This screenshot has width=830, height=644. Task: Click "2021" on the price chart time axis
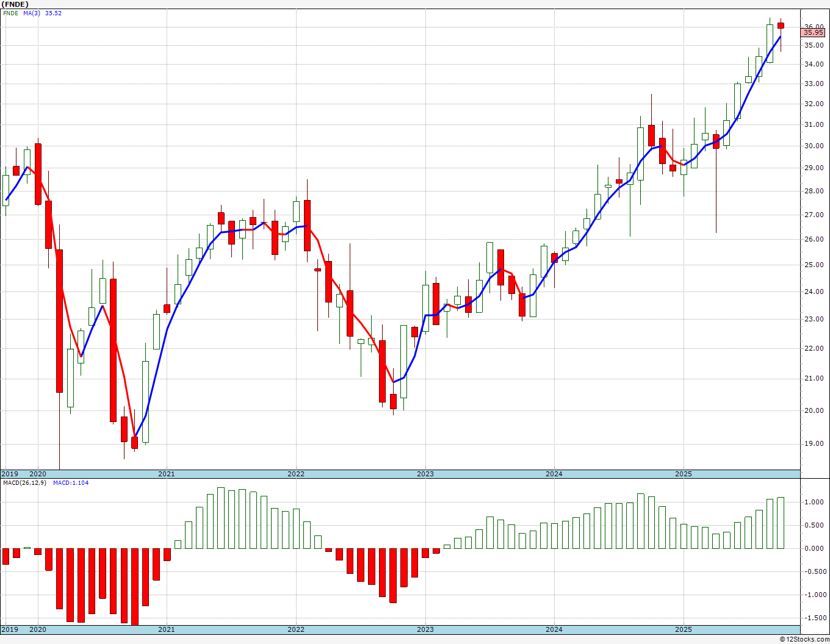pyautogui.click(x=167, y=474)
